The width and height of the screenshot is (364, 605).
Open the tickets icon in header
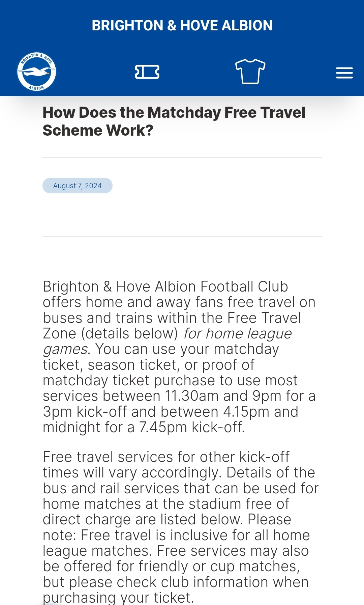click(x=147, y=72)
